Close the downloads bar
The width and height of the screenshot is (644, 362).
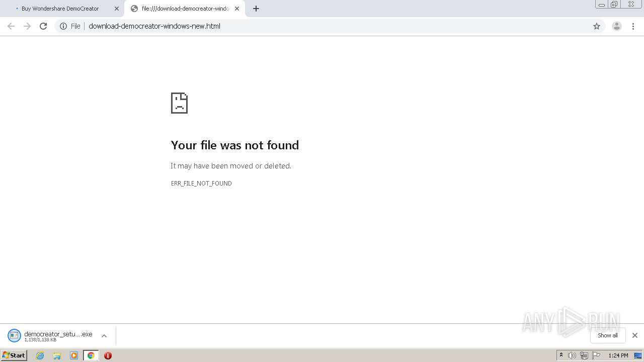click(x=635, y=335)
